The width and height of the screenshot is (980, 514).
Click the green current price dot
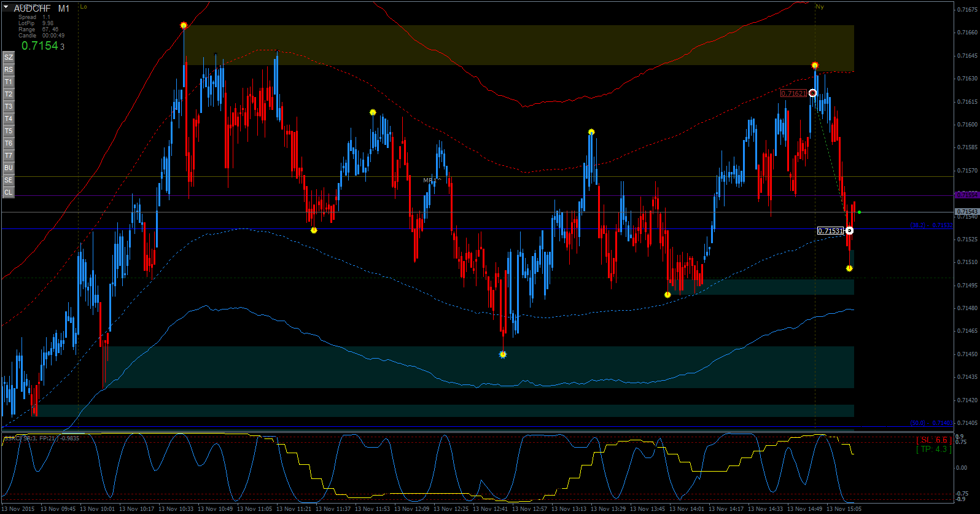[x=859, y=212]
